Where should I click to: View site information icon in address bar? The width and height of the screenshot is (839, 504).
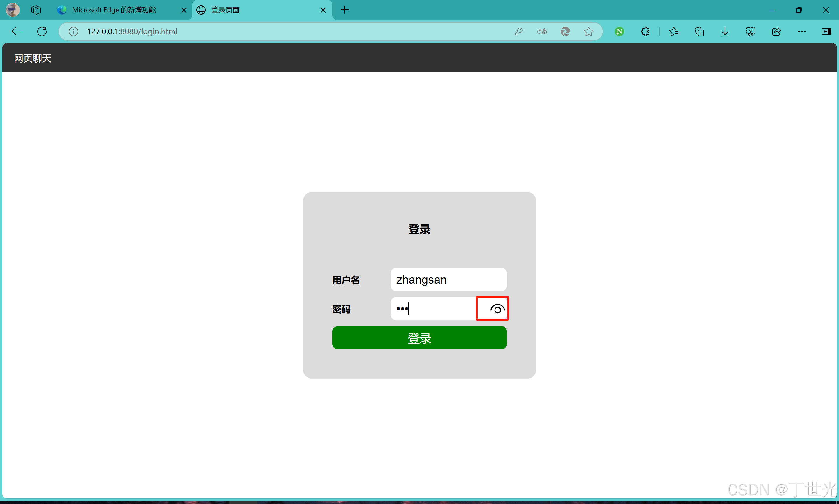tap(73, 31)
